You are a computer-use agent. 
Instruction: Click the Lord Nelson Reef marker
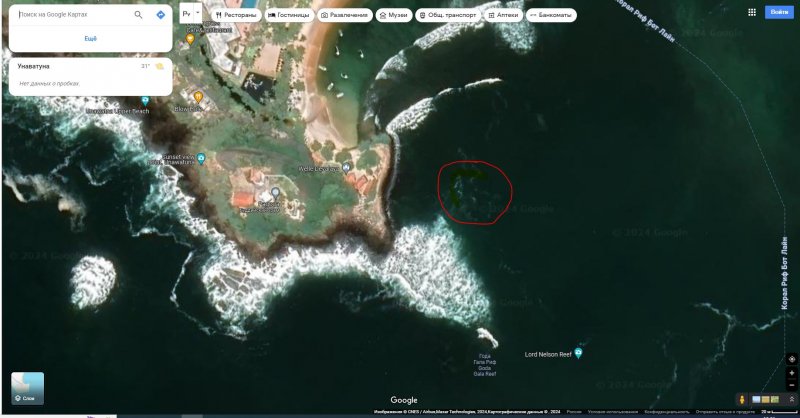[x=578, y=353]
